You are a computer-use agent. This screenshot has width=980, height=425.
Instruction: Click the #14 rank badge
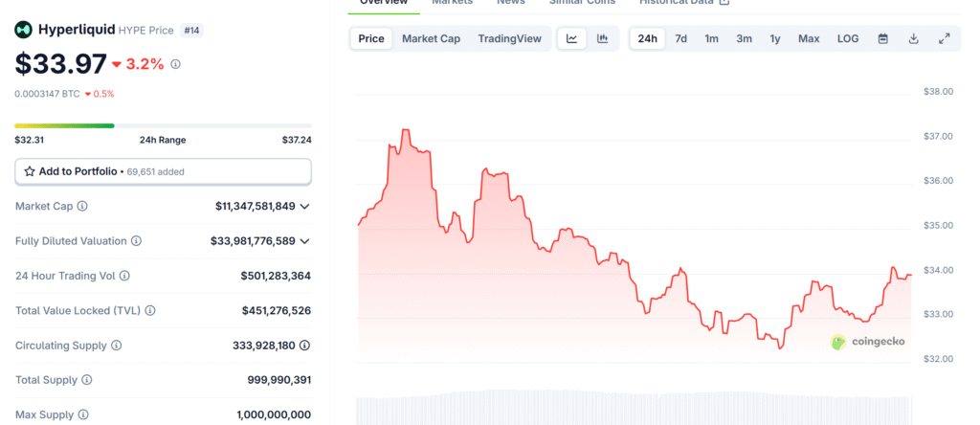pos(191,30)
